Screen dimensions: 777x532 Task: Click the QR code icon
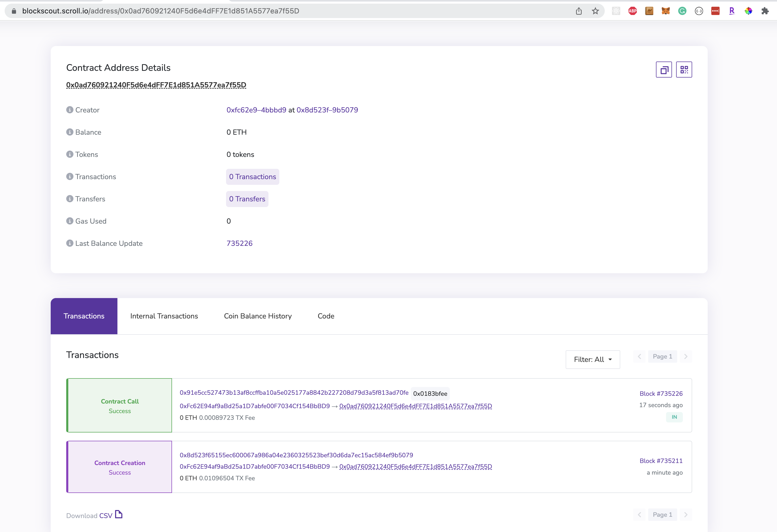684,70
